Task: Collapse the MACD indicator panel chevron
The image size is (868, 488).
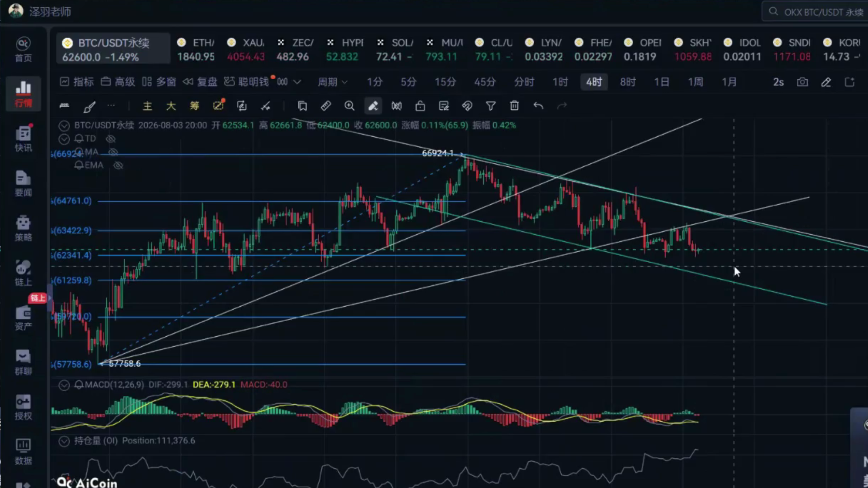Action: [x=64, y=385]
